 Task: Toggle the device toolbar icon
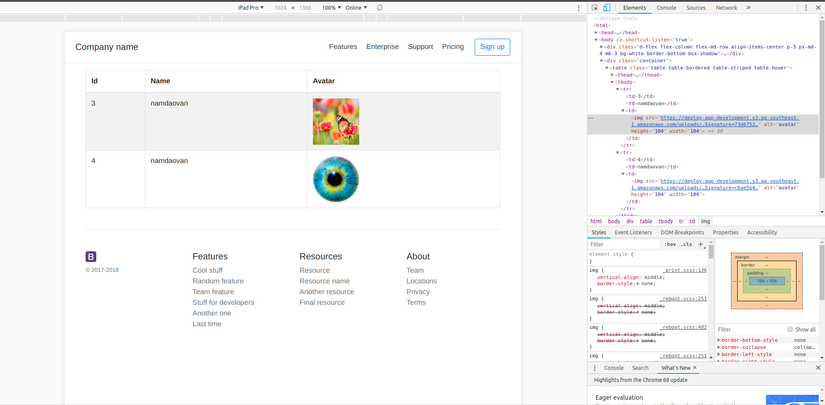pyautogui.click(x=606, y=7)
